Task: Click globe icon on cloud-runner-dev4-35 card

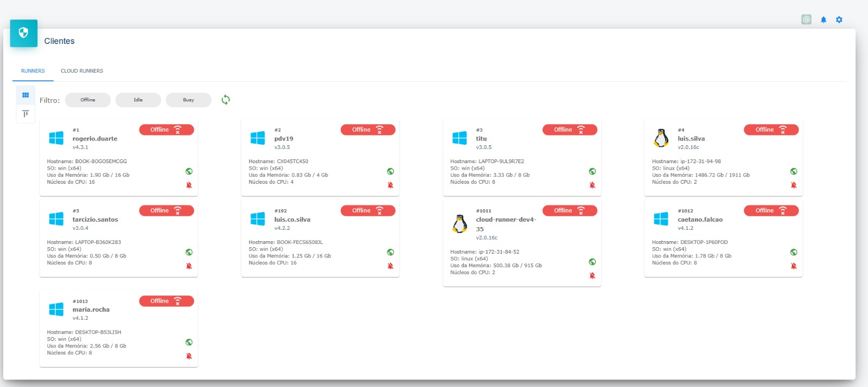Action: (x=592, y=262)
